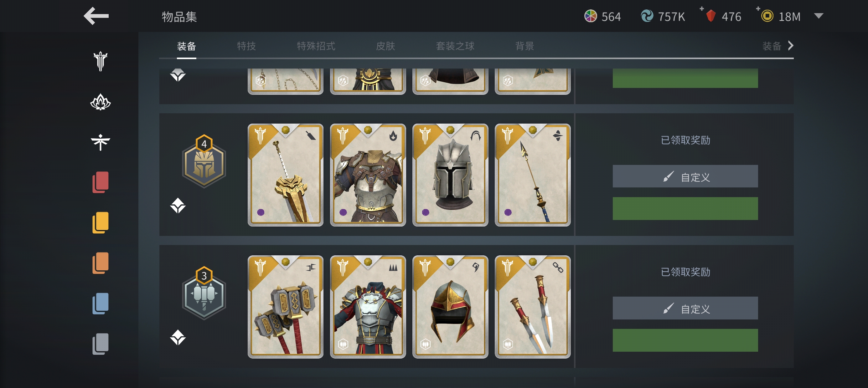
Task: Switch to the 特技 tab
Action: click(246, 46)
